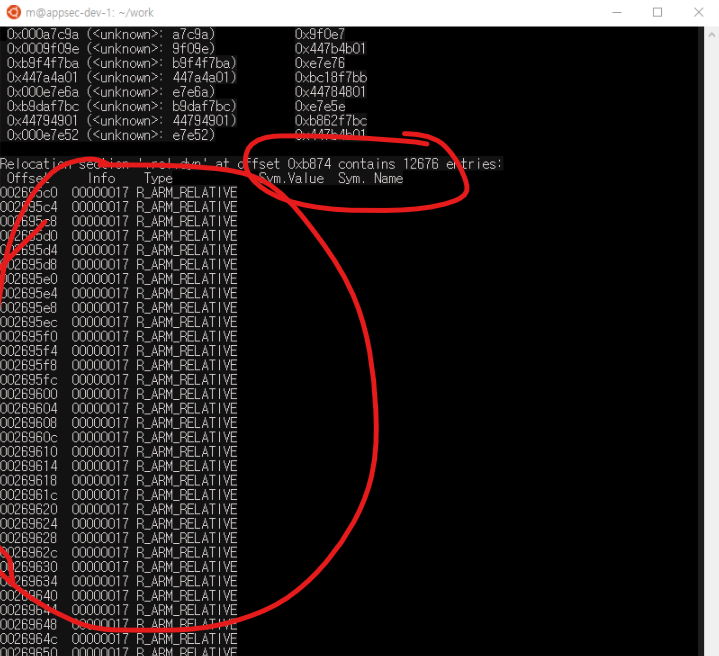This screenshot has width=719, height=656.
Task: Click info 00000017 on the 00269600 row
Action: [100, 394]
